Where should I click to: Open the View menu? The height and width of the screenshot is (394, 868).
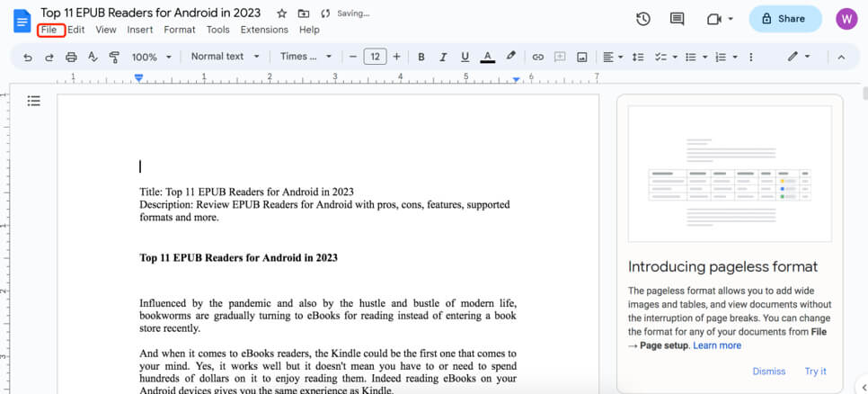click(x=106, y=30)
